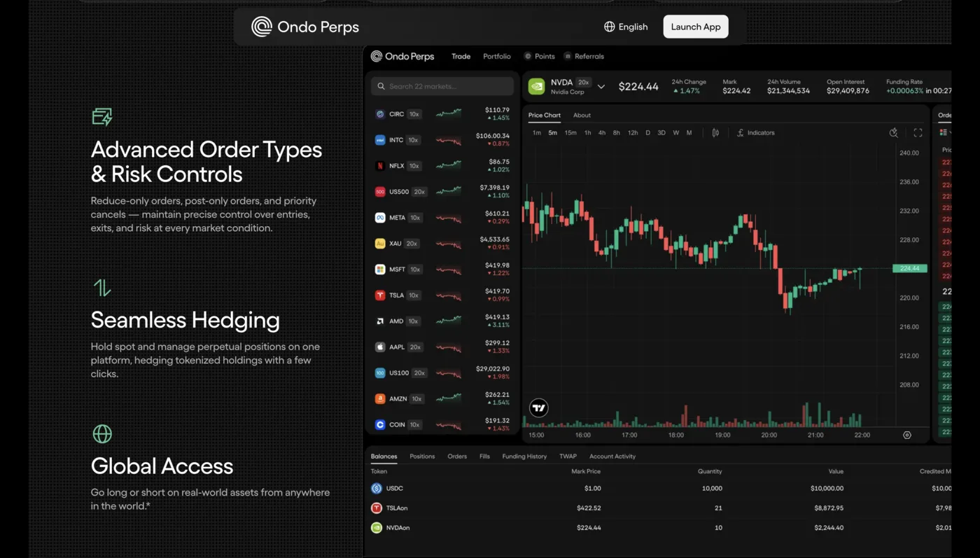Select the 1m chart timeframe
Screen dimensions: 980x558
point(537,133)
